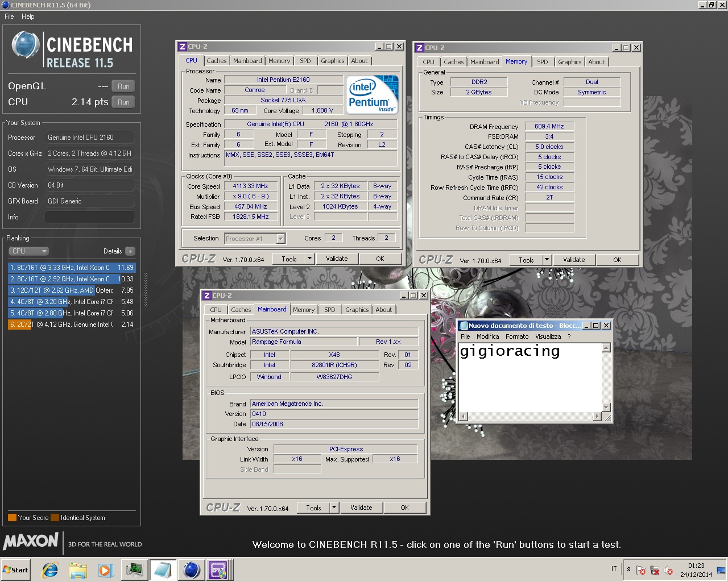
Task: Expand Tools dropdown arrow in CPU-Z CPU window
Action: [309, 259]
